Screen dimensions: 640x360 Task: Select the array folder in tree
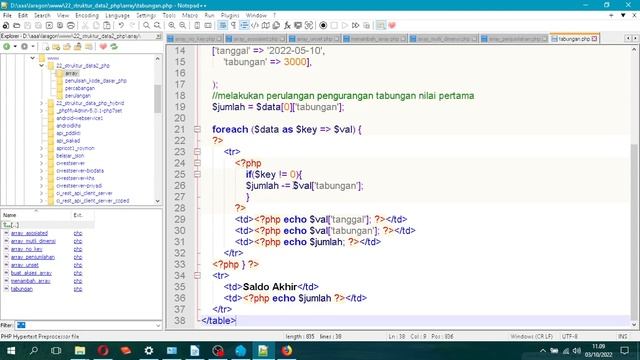click(71, 73)
